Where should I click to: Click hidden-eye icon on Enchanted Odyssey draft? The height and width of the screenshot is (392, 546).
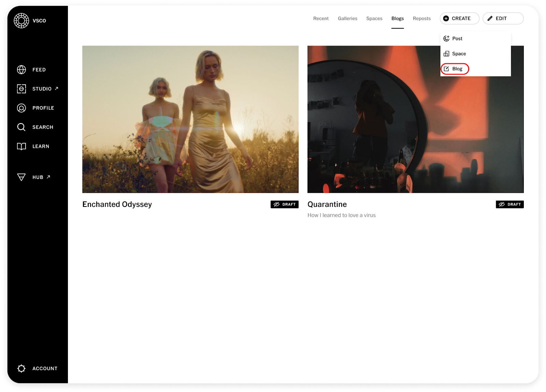point(276,204)
